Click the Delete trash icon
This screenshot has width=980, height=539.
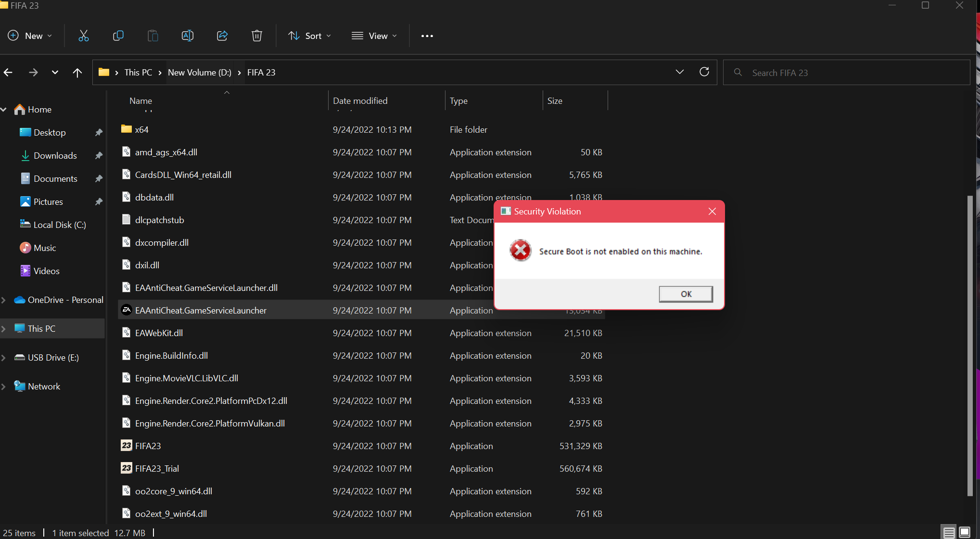pos(257,36)
